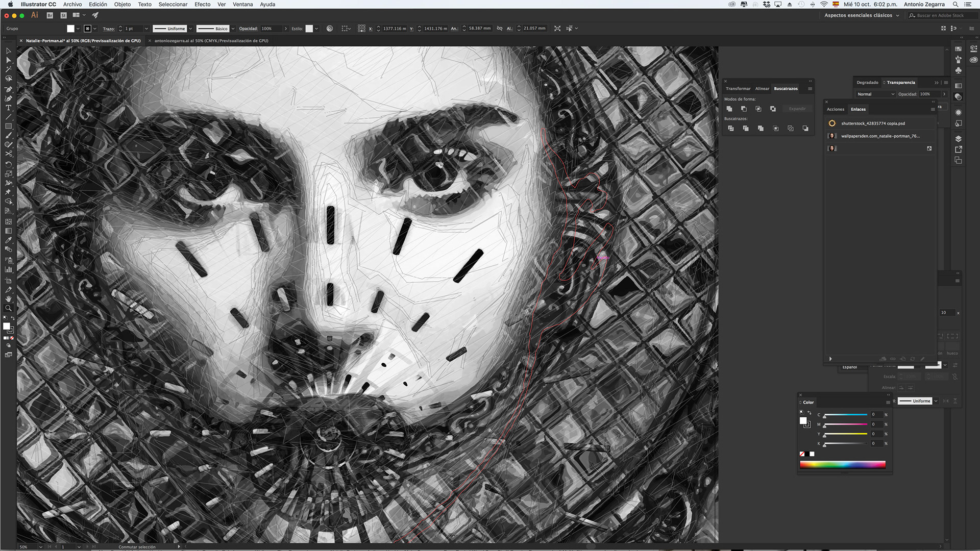
Task: Select the Zoom tool magnifier
Action: 8,308
